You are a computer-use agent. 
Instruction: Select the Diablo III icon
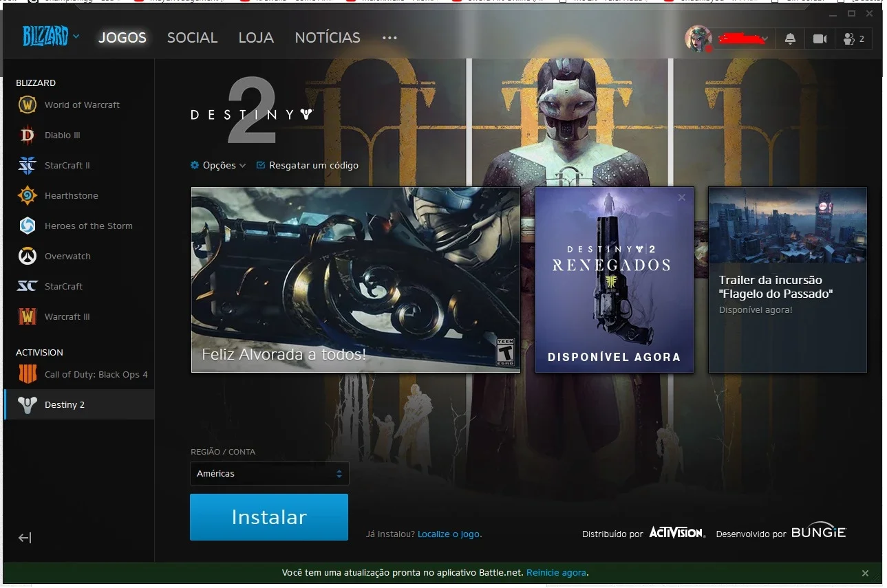click(x=27, y=135)
